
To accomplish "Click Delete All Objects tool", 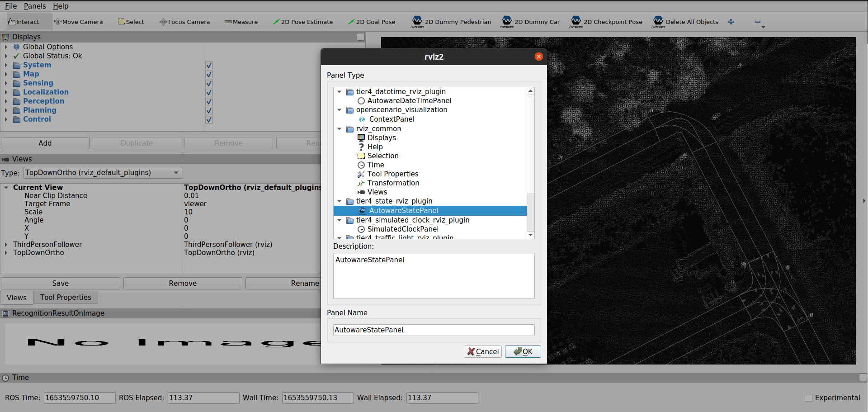I will pyautogui.click(x=685, y=22).
